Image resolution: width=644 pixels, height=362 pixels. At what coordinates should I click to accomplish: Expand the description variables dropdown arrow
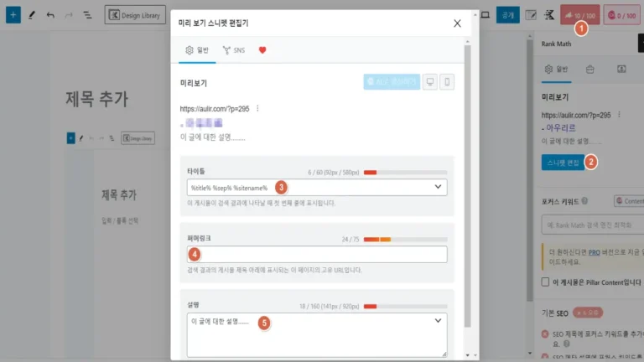438,321
